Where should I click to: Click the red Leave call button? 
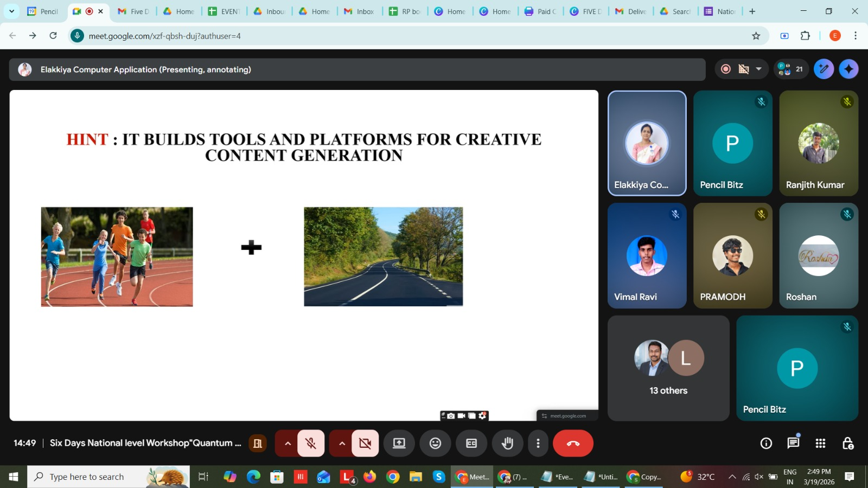tap(573, 444)
